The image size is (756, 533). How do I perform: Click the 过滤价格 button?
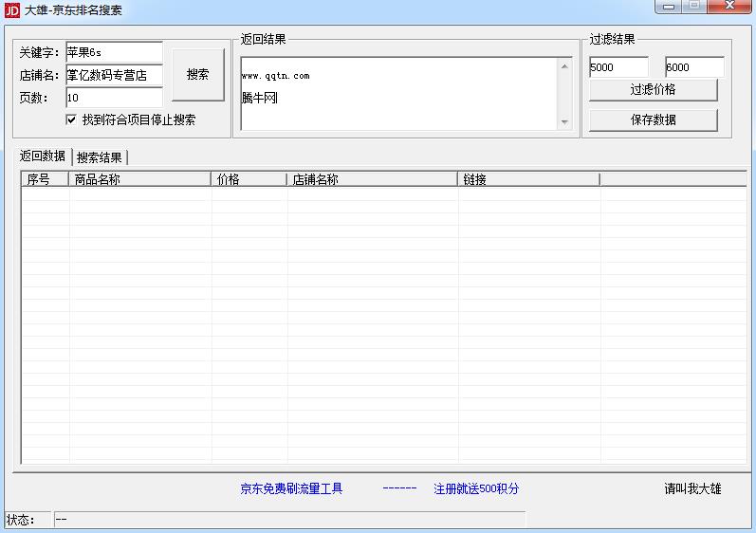[653, 90]
